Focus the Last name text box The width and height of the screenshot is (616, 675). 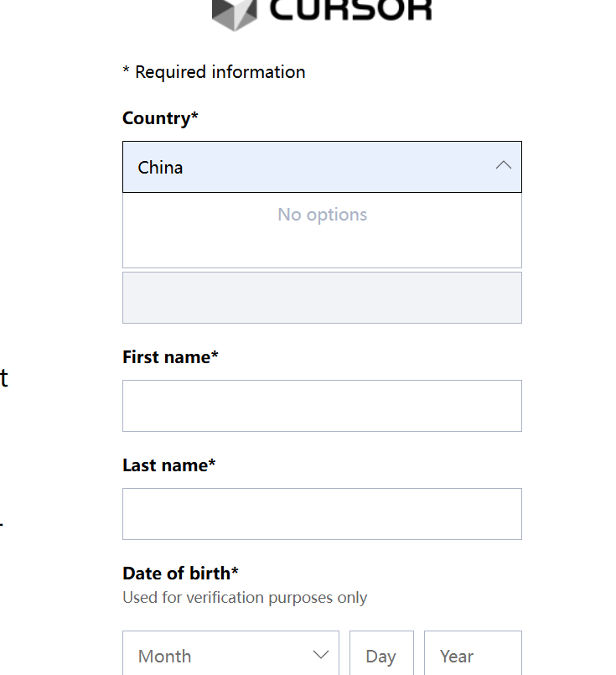[322, 514]
